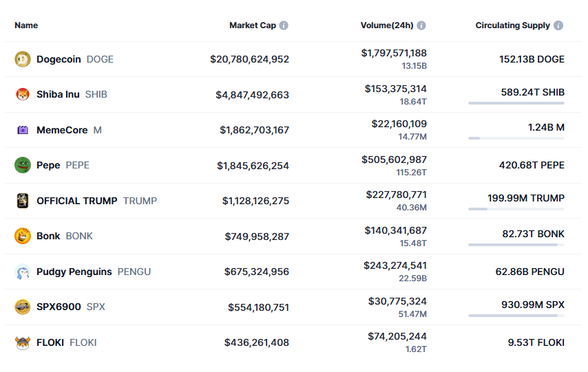
Task: Open the Dogecoin name link
Action: pos(59,59)
